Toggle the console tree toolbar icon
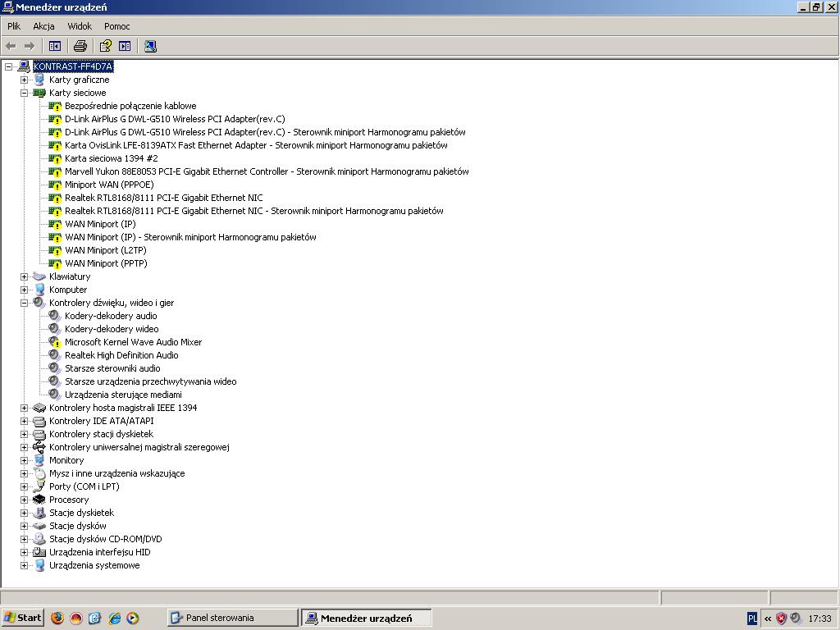Image resolution: width=840 pixels, height=630 pixels. tap(55, 46)
